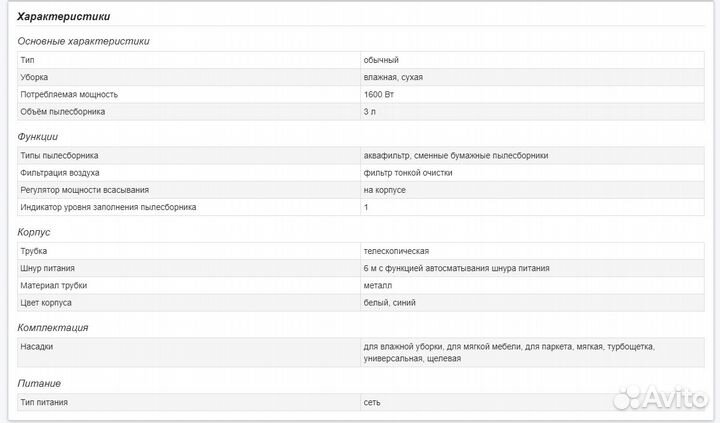The image size is (720, 423).
Task: Select the телескопическая tube value
Action: tap(396, 251)
